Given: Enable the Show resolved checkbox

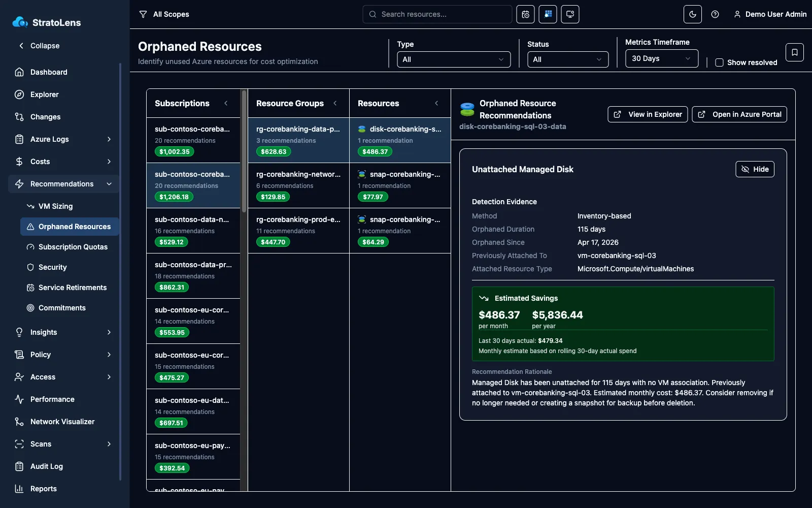Looking at the screenshot, I should point(719,62).
